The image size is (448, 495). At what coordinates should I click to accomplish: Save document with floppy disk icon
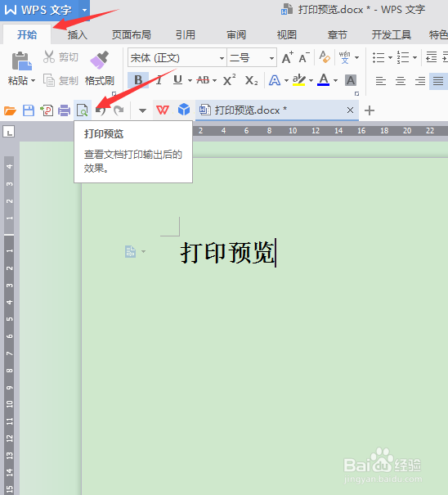tap(29, 110)
